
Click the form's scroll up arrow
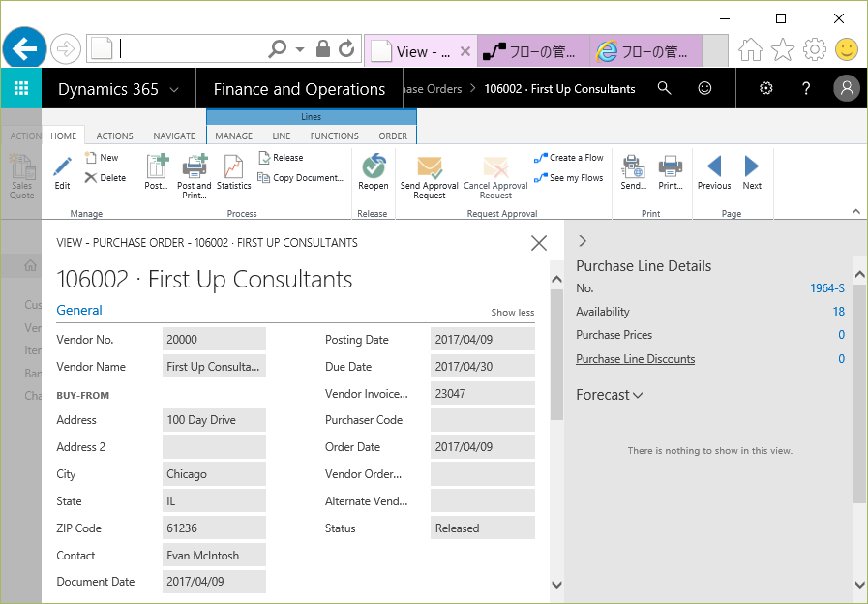coord(556,280)
